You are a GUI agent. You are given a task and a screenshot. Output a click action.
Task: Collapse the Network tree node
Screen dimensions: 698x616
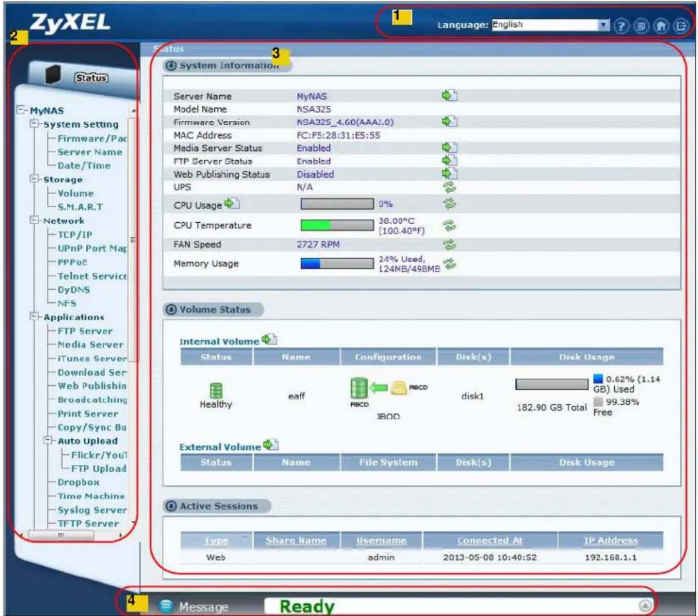[x=34, y=220]
